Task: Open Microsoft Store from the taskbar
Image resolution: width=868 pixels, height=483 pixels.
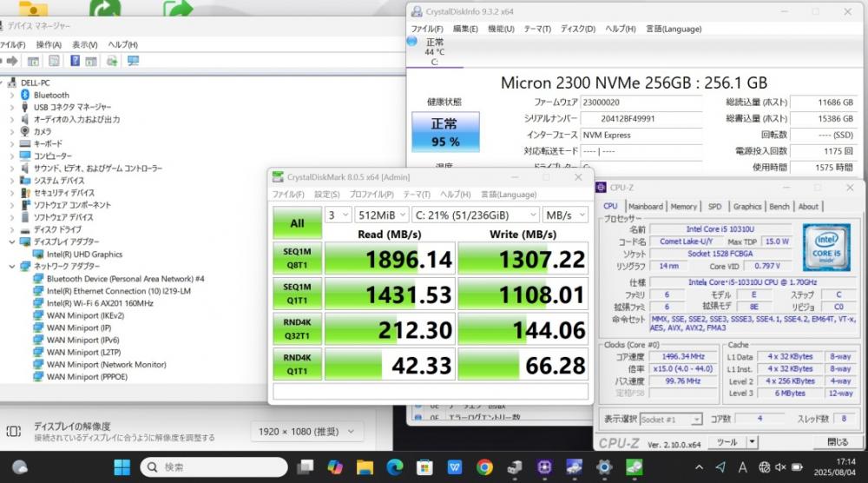Action: click(424, 467)
